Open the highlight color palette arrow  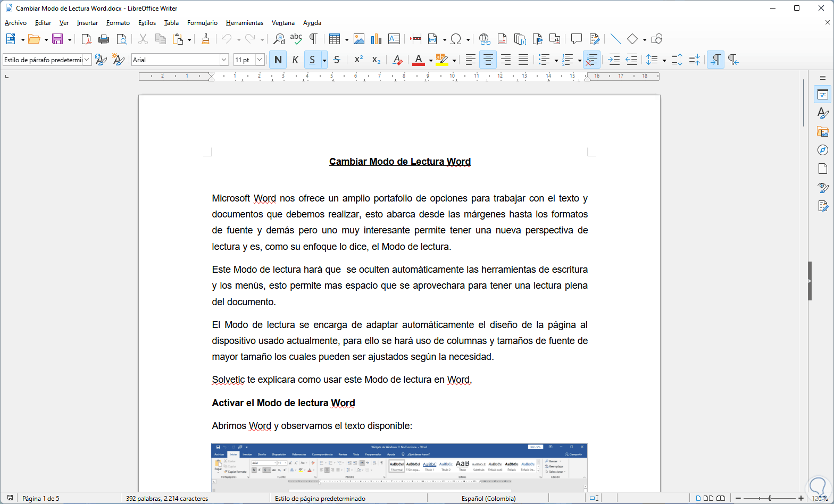[x=454, y=61]
